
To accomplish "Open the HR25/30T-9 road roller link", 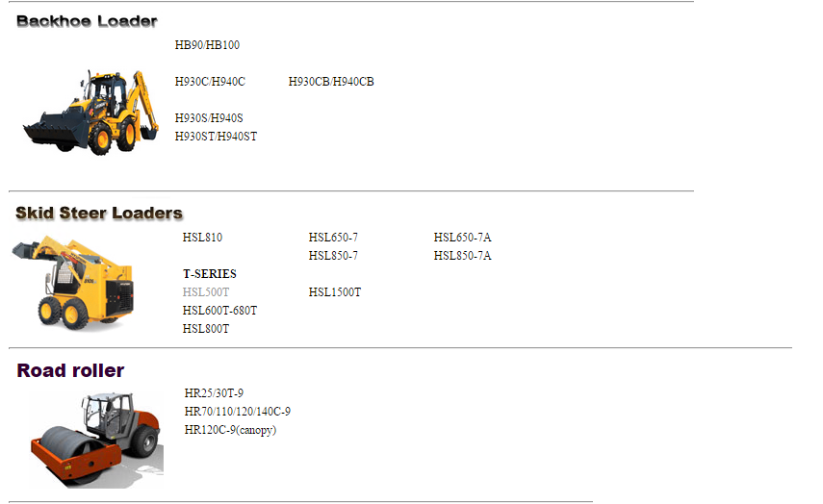I will point(214,393).
